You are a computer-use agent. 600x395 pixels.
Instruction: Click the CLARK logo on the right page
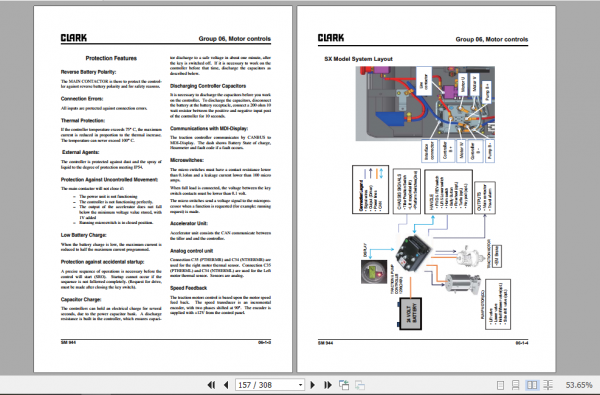[331, 38]
